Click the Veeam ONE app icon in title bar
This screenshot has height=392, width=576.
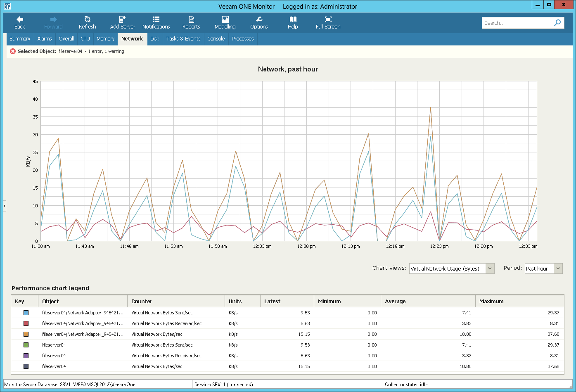point(7,6)
